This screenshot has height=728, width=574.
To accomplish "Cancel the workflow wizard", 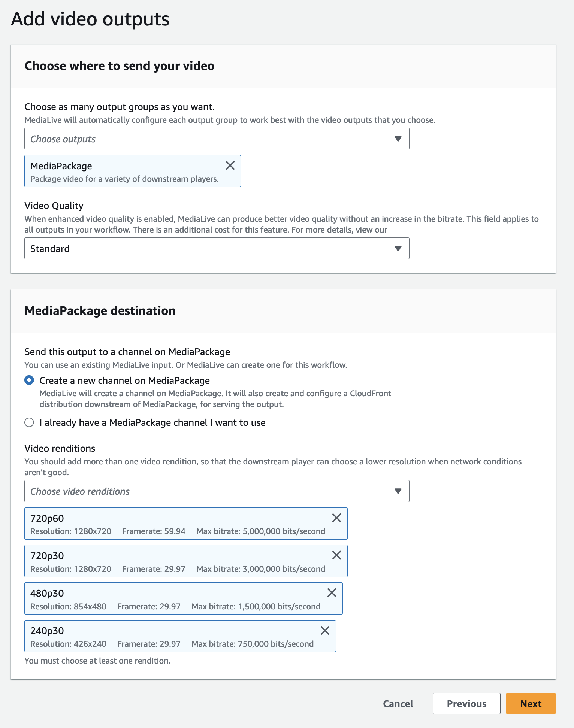I will point(398,704).
